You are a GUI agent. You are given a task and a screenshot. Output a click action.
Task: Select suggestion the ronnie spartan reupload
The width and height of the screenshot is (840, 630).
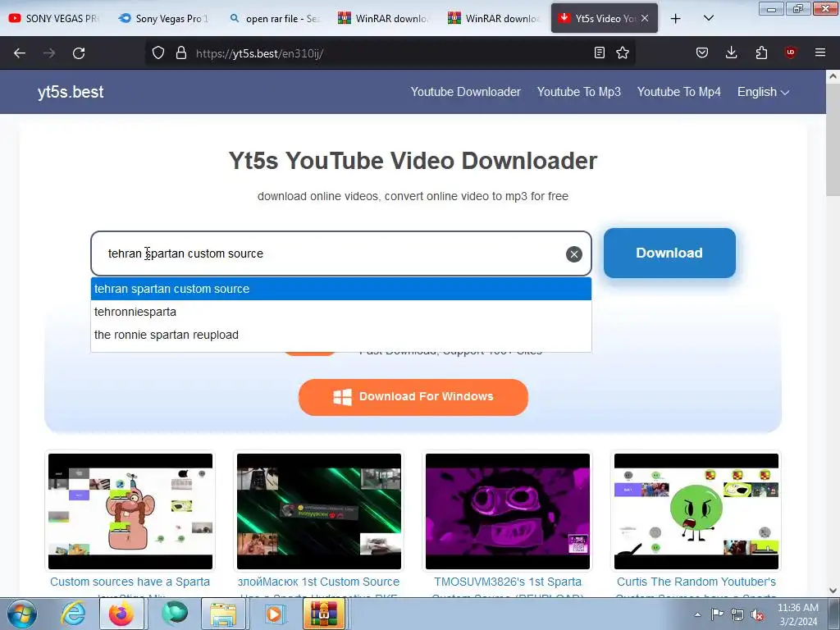[341, 335]
